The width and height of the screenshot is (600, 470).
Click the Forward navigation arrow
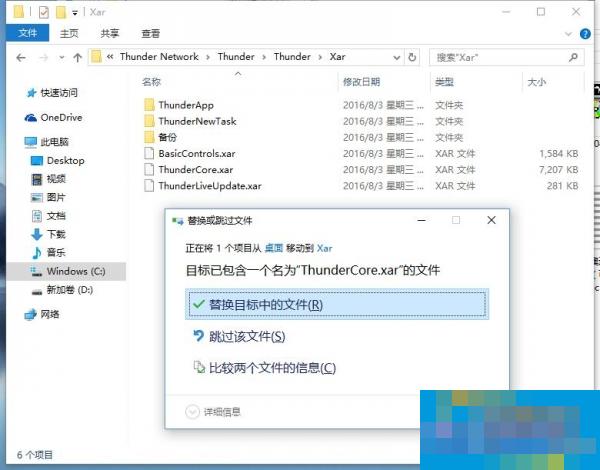(44, 57)
